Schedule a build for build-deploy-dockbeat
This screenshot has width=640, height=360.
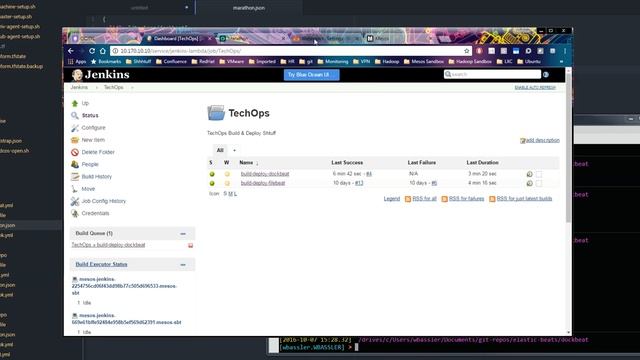[529, 174]
